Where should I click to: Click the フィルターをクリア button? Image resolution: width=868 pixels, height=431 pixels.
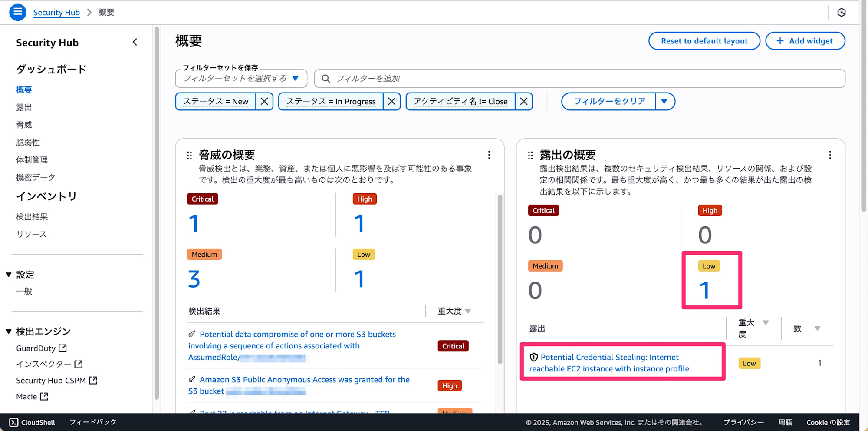point(609,101)
